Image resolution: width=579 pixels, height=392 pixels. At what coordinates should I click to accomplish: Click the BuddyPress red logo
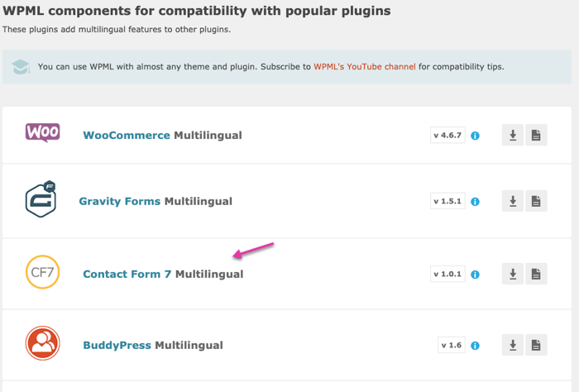click(x=42, y=343)
